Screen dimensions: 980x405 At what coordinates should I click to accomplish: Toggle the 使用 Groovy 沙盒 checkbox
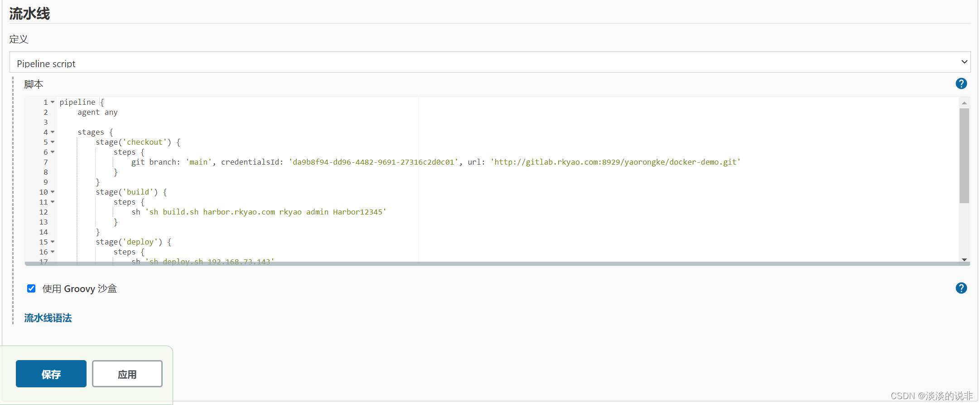pyautogui.click(x=31, y=288)
